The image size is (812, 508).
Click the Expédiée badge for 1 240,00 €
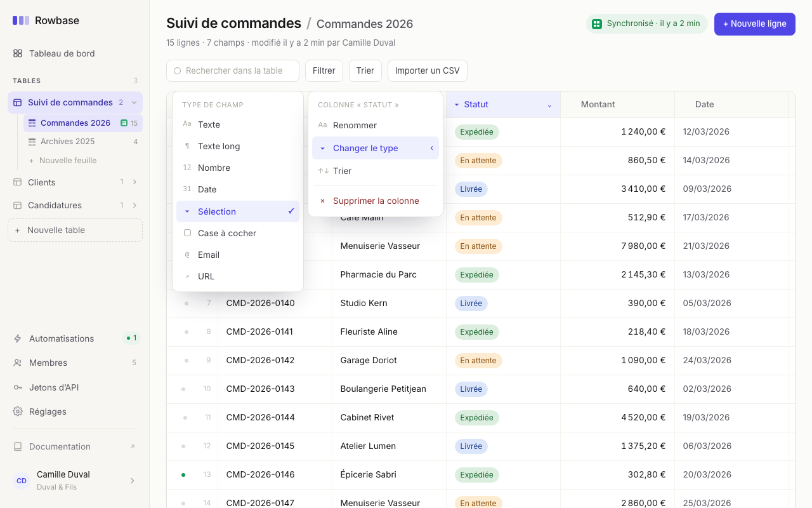477,132
